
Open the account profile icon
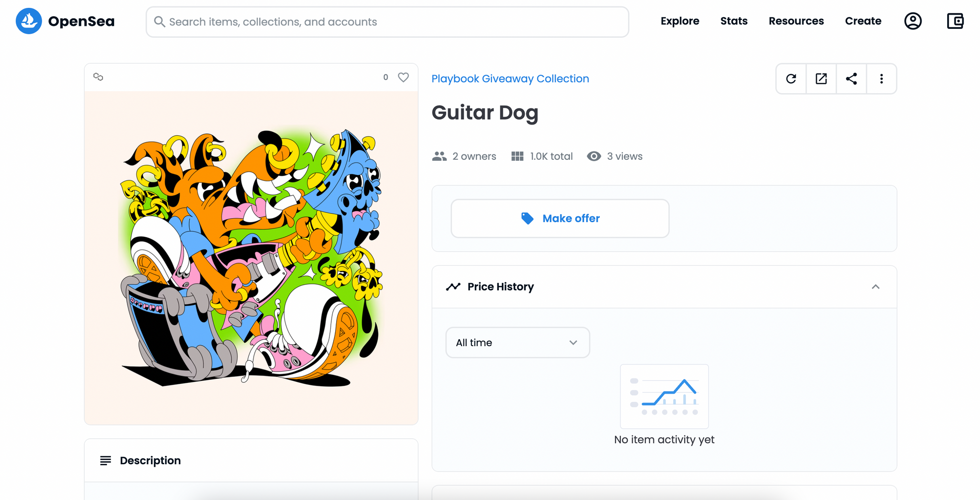[912, 21]
